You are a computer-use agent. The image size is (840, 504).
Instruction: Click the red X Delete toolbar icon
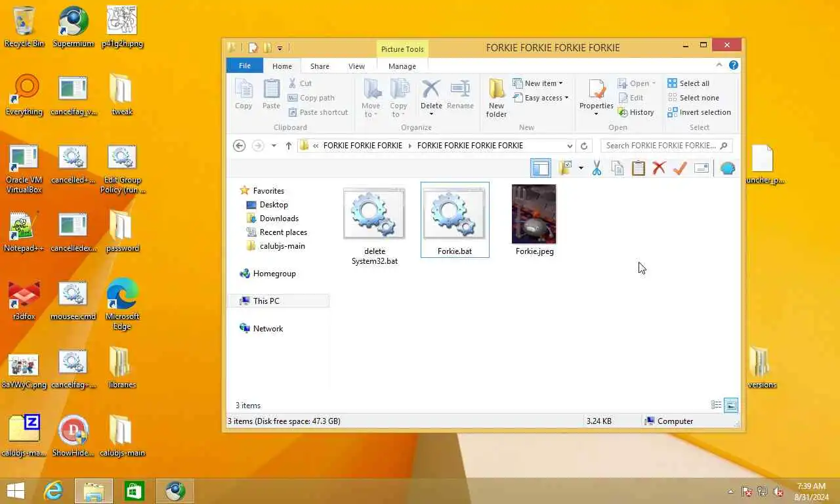coord(659,169)
